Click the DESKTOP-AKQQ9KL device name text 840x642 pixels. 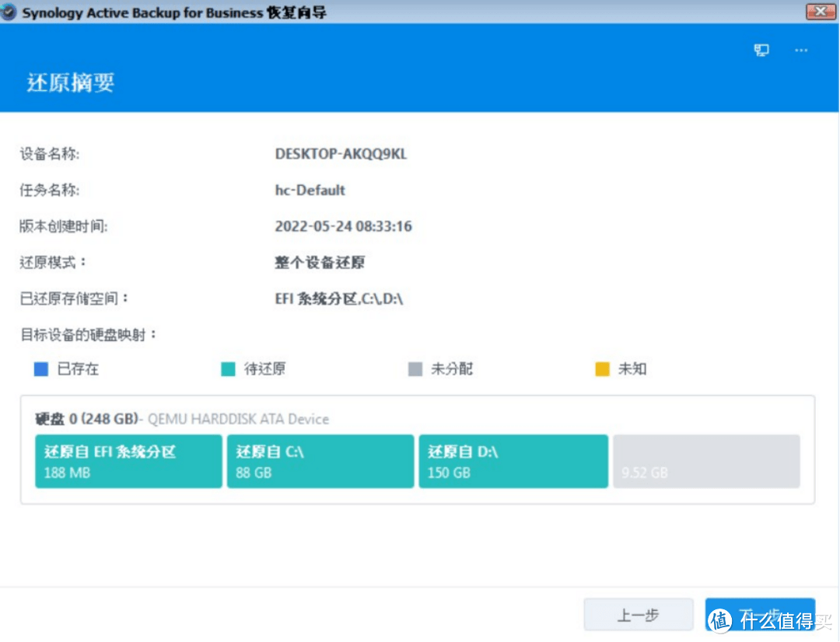(341, 154)
